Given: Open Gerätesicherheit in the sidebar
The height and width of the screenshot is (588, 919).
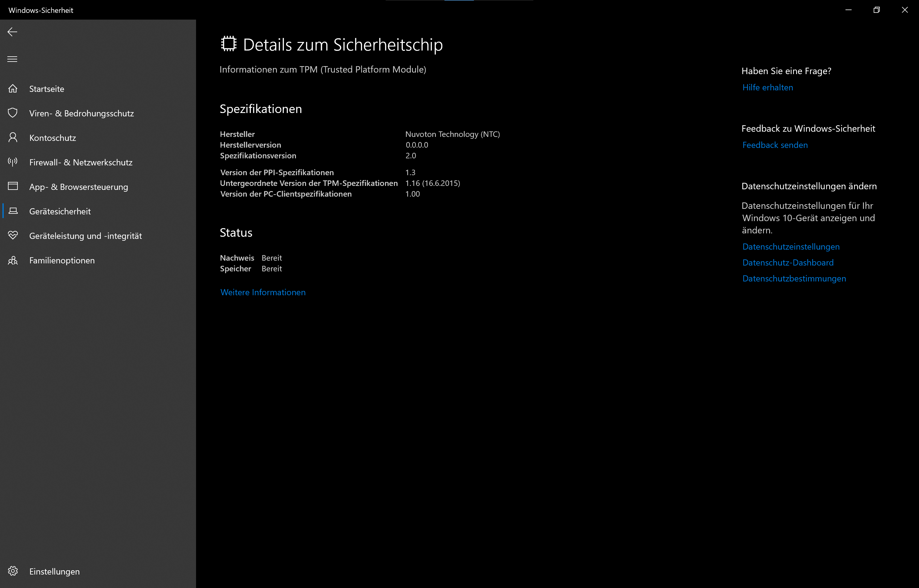Looking at the screenshot, I should (60, 211).
